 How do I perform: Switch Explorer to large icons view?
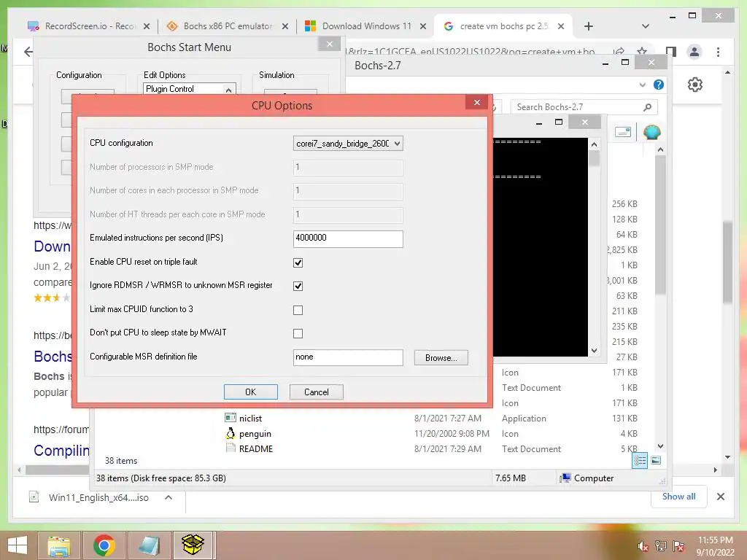[656, 460]
